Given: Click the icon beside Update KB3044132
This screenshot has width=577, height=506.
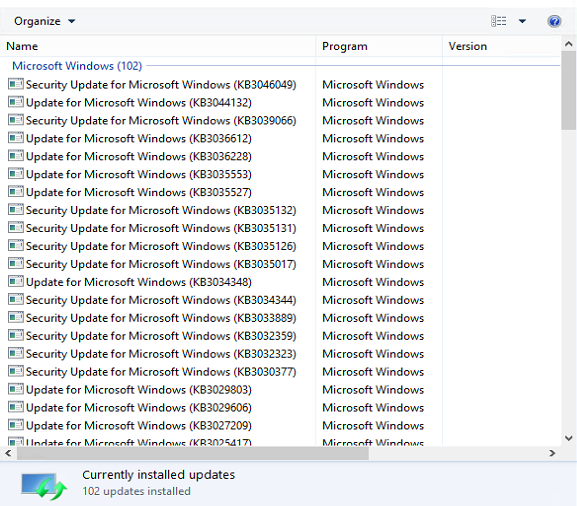Looking at the screenshot, I should pos(16,102).
